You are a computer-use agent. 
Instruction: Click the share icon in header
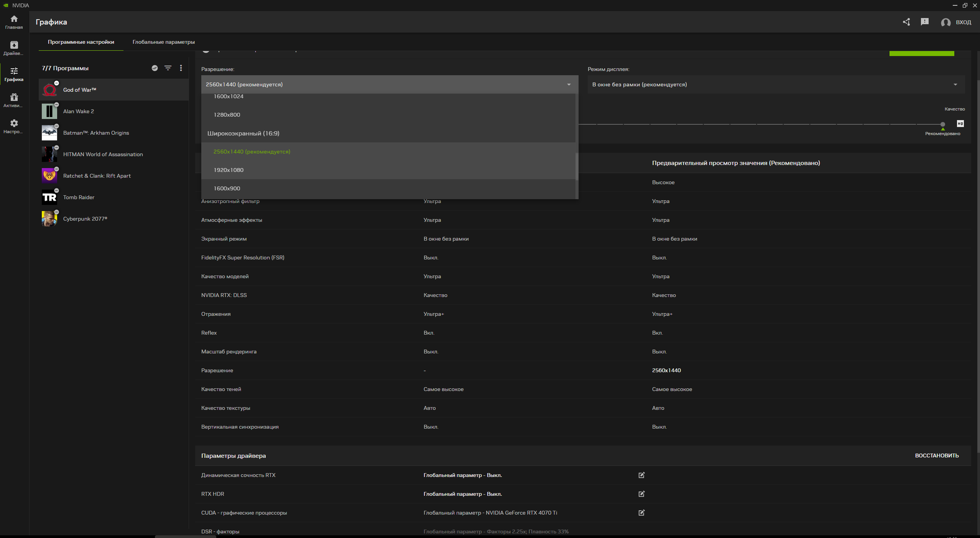tap(906, 22)
